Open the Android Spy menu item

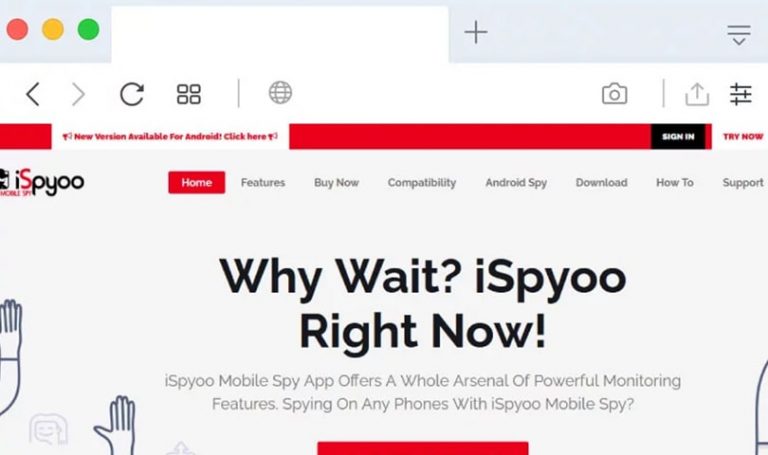coord(516,183)
